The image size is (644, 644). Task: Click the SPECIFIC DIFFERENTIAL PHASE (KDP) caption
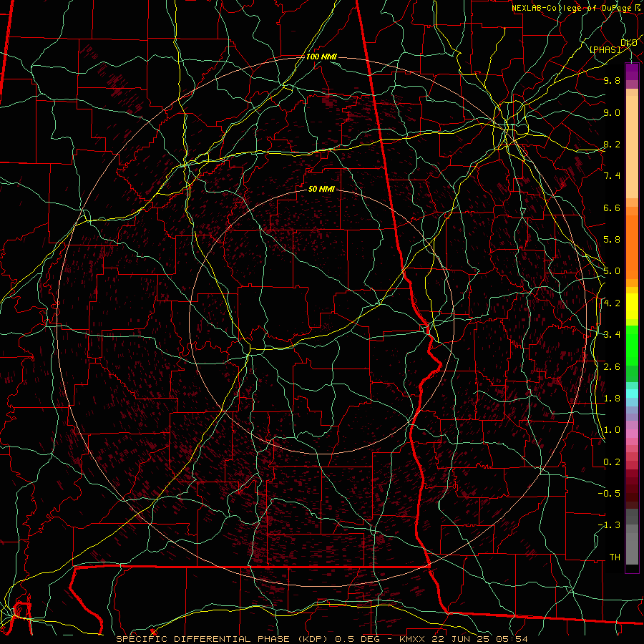223,639
